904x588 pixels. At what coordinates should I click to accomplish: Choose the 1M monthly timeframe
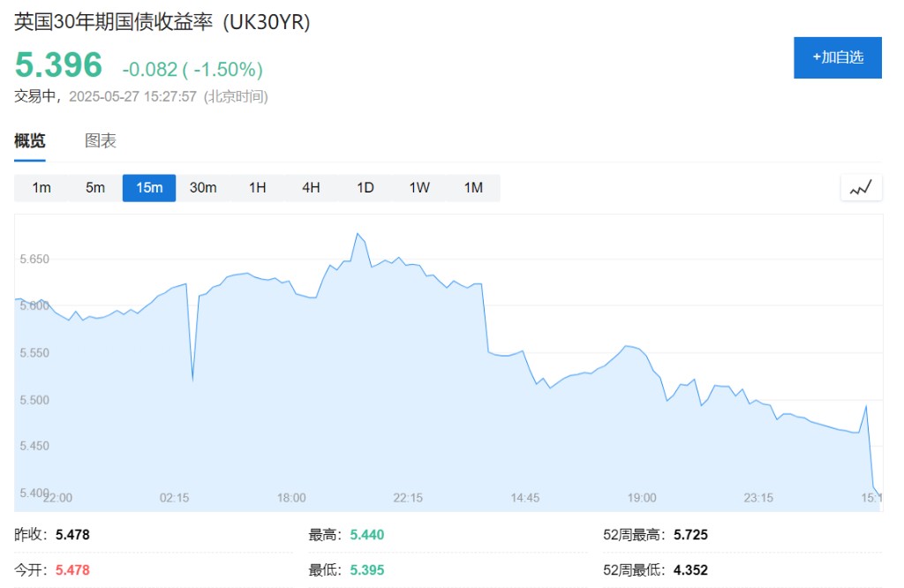(473, 187)
